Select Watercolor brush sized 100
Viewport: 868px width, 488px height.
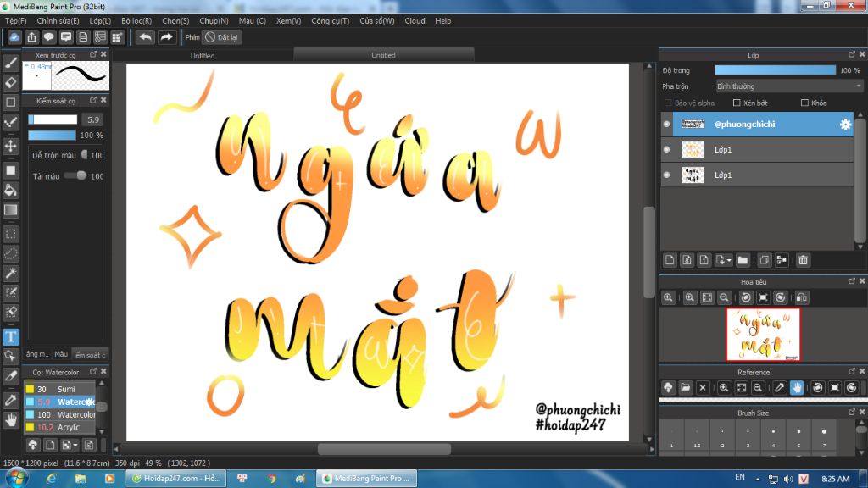(x=60, y=414)
